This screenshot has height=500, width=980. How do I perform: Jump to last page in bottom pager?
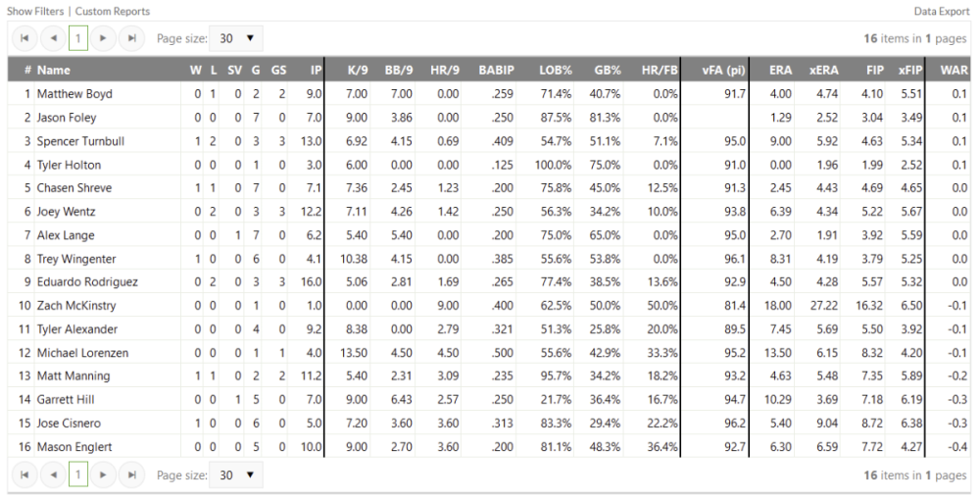[132, 475]
